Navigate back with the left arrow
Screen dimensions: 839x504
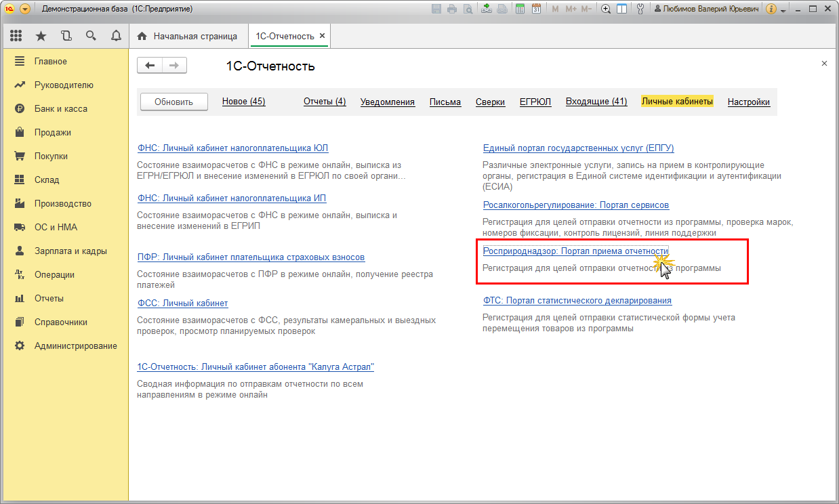point(150,65)
